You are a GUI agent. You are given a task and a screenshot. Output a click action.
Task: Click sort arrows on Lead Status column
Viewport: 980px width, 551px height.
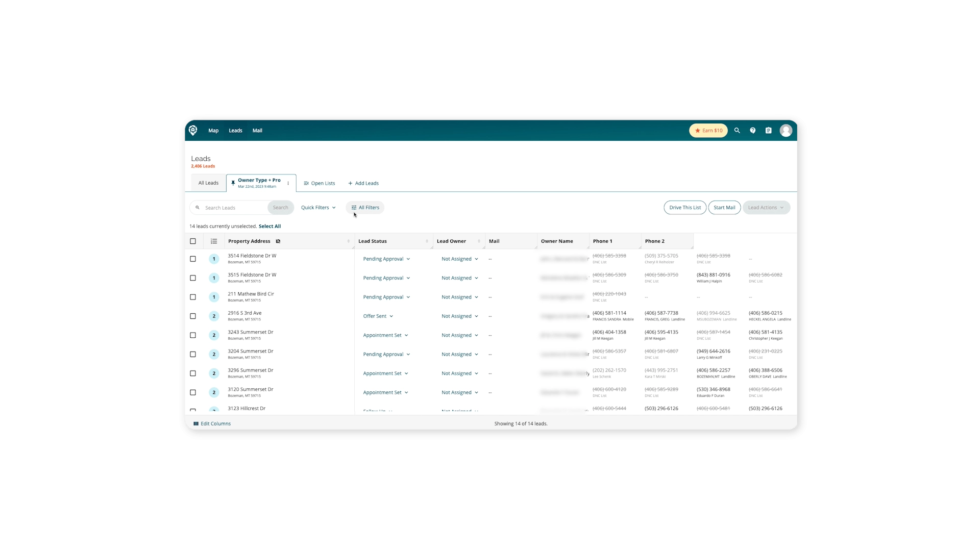[x=427, y=241]
